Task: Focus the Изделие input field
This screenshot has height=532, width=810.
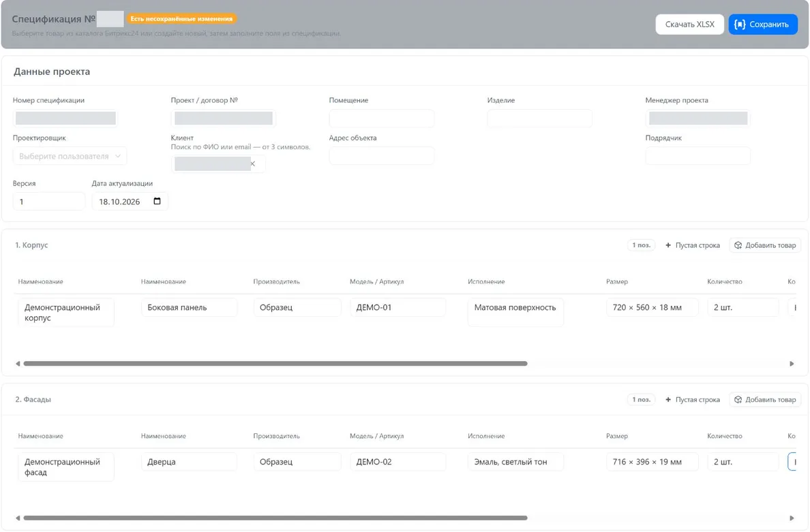Action: [x=540, y=118]
